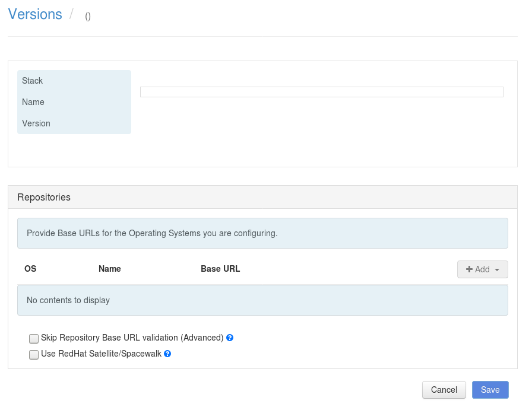Focus the empty text input field
The image size is (532, 410).
[x=321, y=92]
